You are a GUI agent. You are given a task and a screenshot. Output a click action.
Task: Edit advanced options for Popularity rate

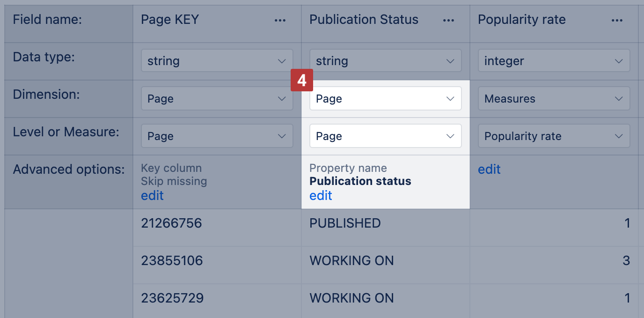tap(489, 169)
